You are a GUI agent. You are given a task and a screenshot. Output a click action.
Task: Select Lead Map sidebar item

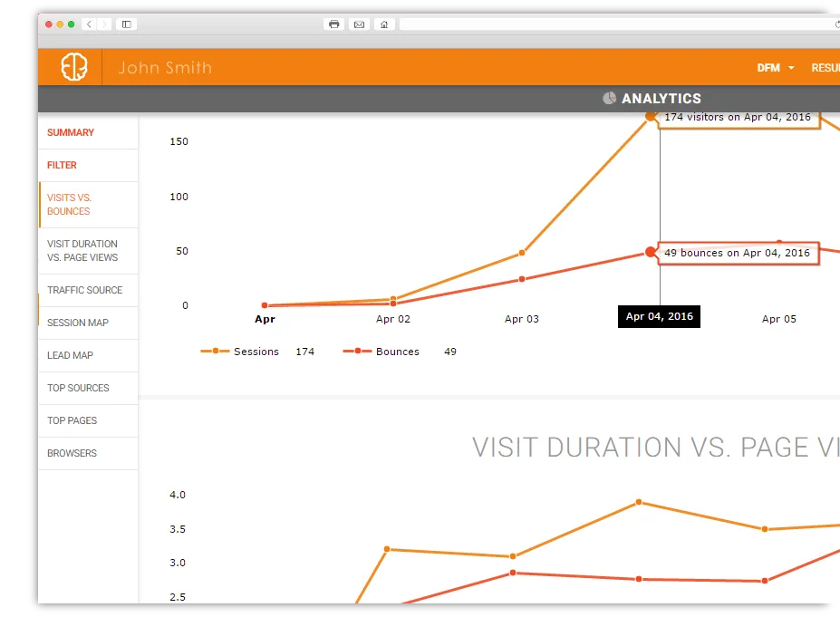[89, 356]
